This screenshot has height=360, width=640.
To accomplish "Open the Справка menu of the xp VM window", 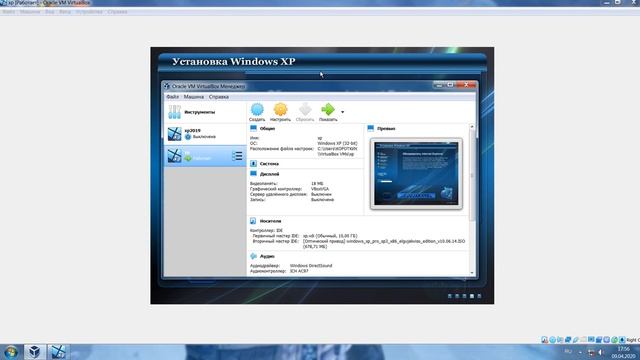I will click(118, 12).
